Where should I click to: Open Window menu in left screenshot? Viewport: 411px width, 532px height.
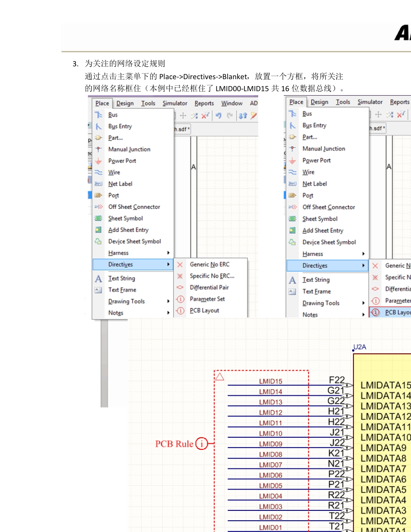(232, 103)
